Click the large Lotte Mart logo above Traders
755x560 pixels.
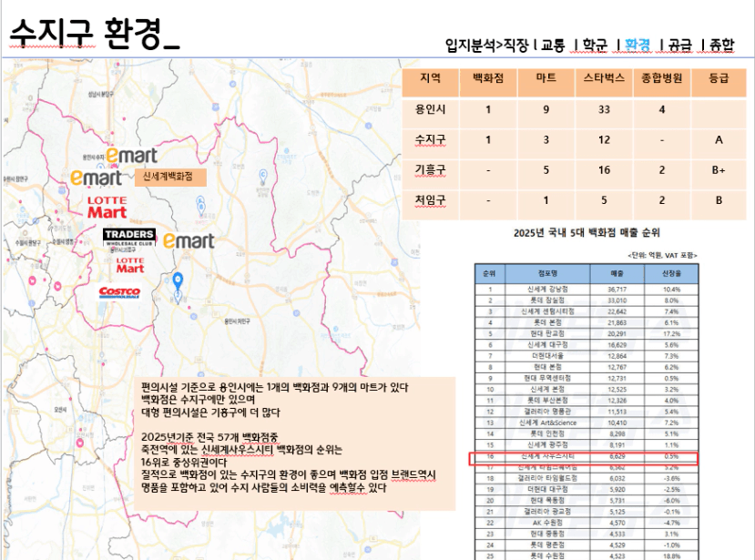click(107, 208)
